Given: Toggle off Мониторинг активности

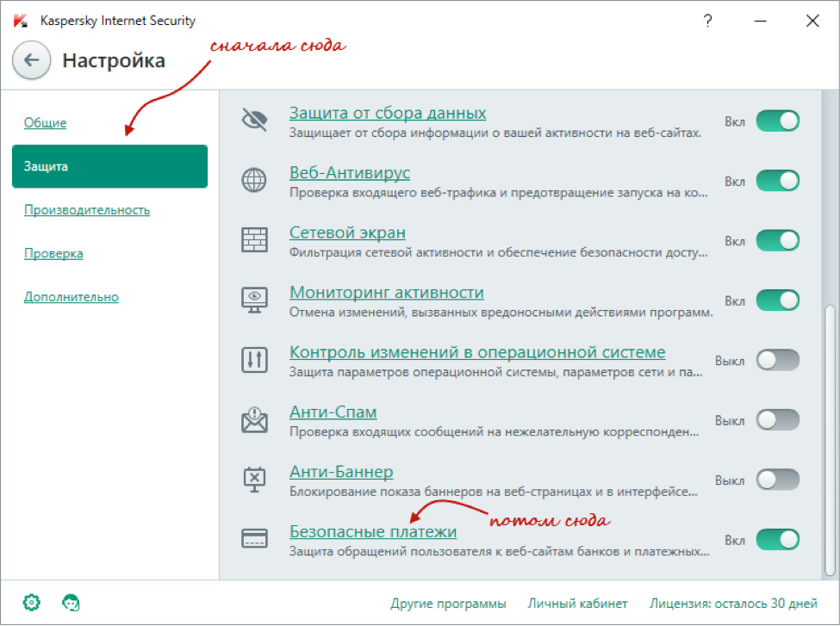Looking at the screenshot, I should pos(778,301).
